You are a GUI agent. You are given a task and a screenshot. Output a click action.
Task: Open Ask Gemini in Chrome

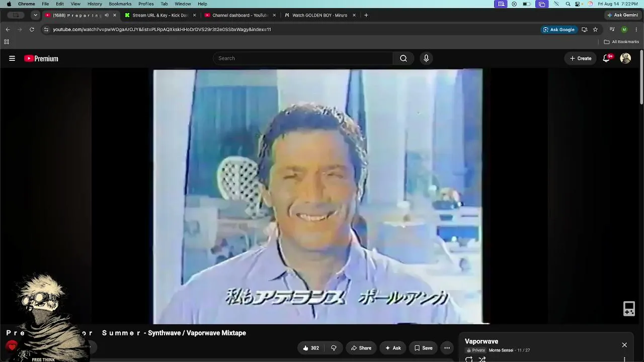click(622, 15)
